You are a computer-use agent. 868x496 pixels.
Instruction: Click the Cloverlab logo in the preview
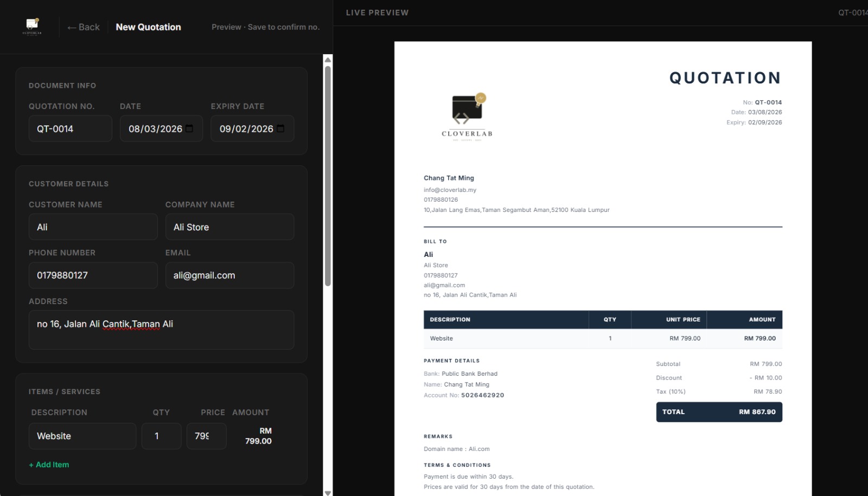pyautogui.click(x=467, y=117)
